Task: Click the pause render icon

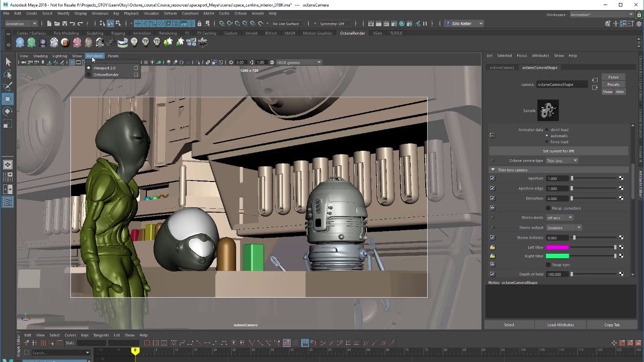Action: [425, 24]
